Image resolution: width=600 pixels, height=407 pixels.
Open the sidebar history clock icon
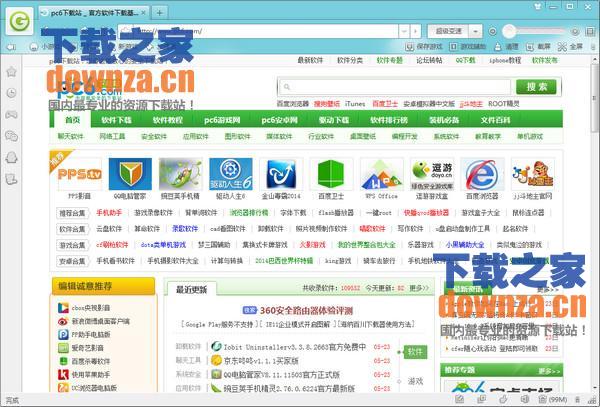pos(11,93)
